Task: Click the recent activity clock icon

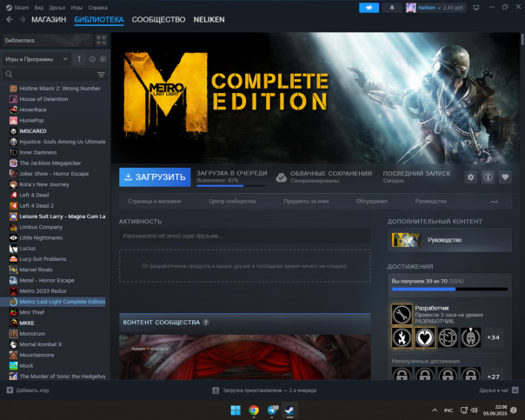Action: click(92, 59)
